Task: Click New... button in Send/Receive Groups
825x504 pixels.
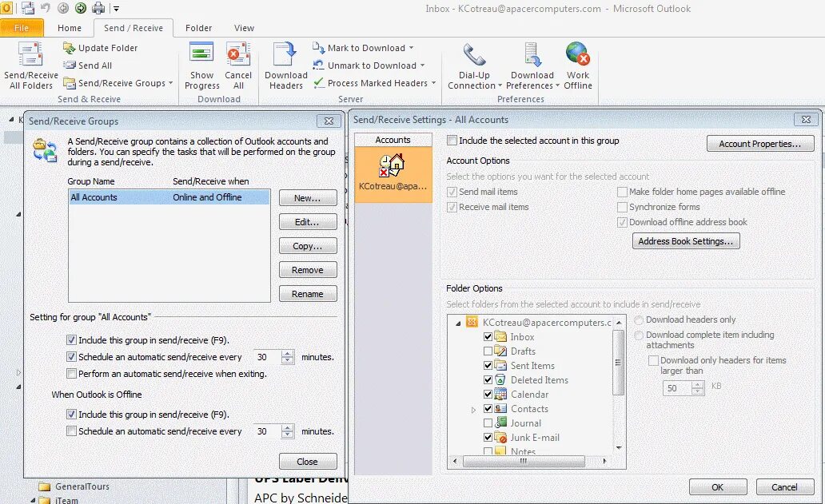Action: (308, 198)
